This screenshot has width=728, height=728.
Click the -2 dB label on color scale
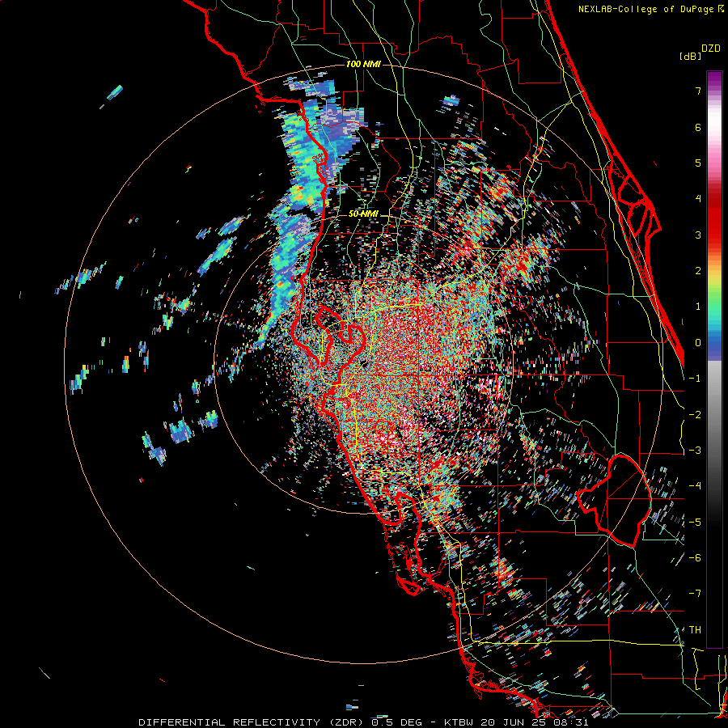(x=695, y=414)
